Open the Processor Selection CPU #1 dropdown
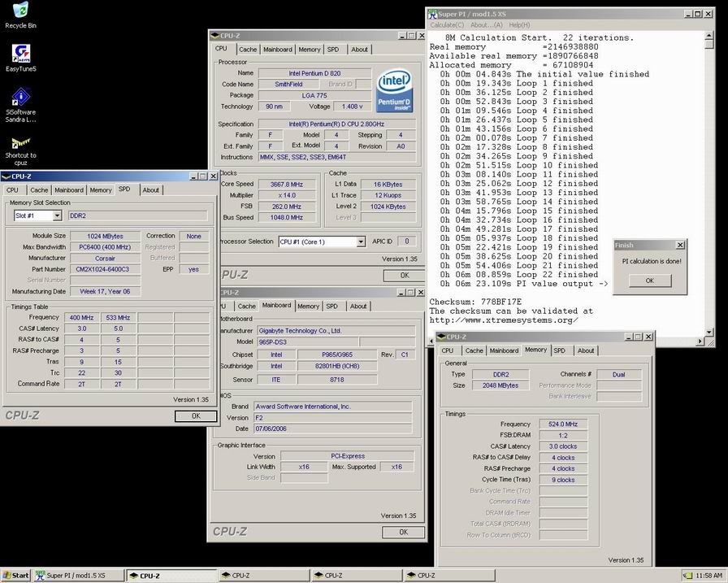This screenshot has width=728, height=583. click(361, 241)
